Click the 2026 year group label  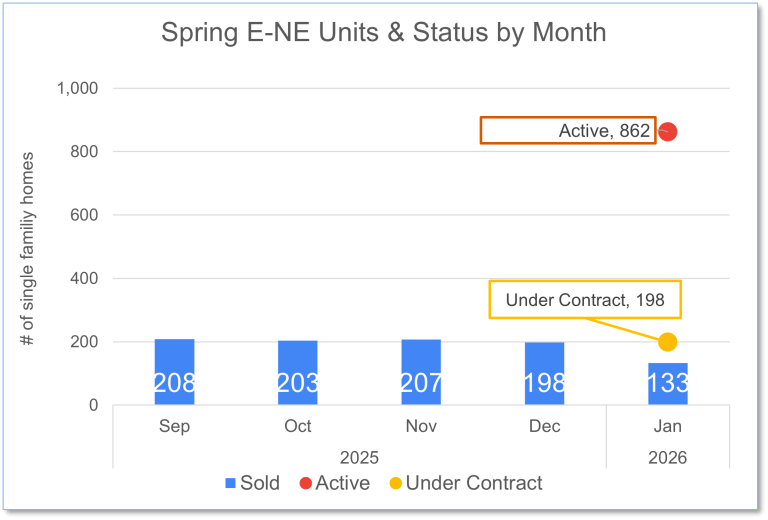(x=668, y=457)
